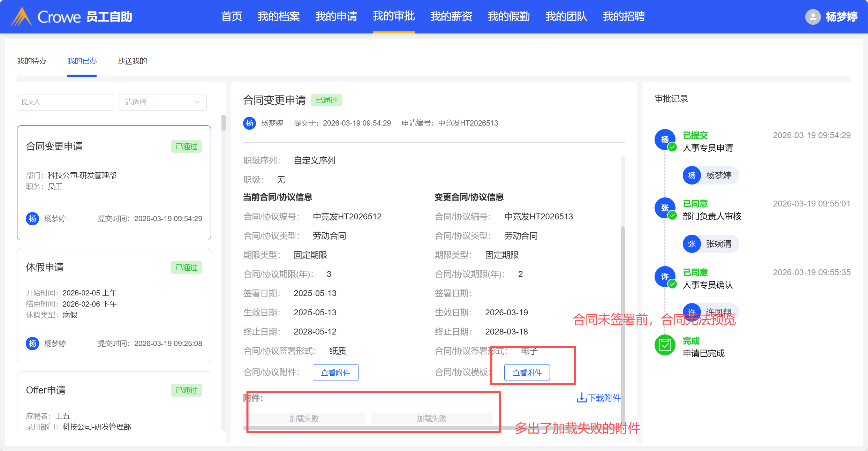Click the green completed checklist icon

click(x=665, y=345)
